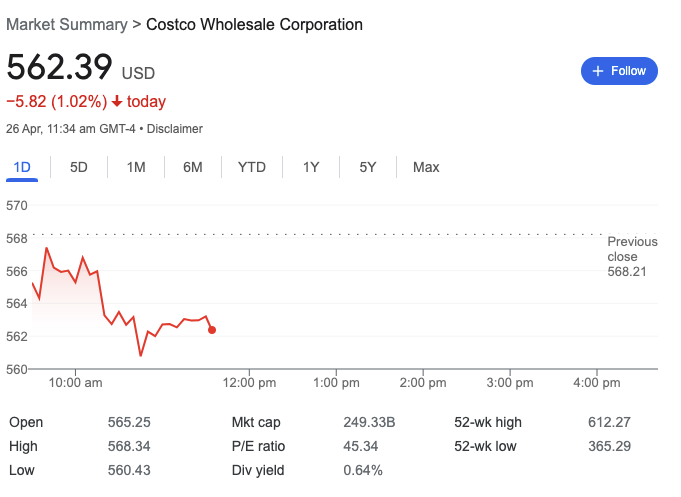This screenshot has width=681, height=497.
Task: Select the 1D time range tab
Action: (22, 167)
